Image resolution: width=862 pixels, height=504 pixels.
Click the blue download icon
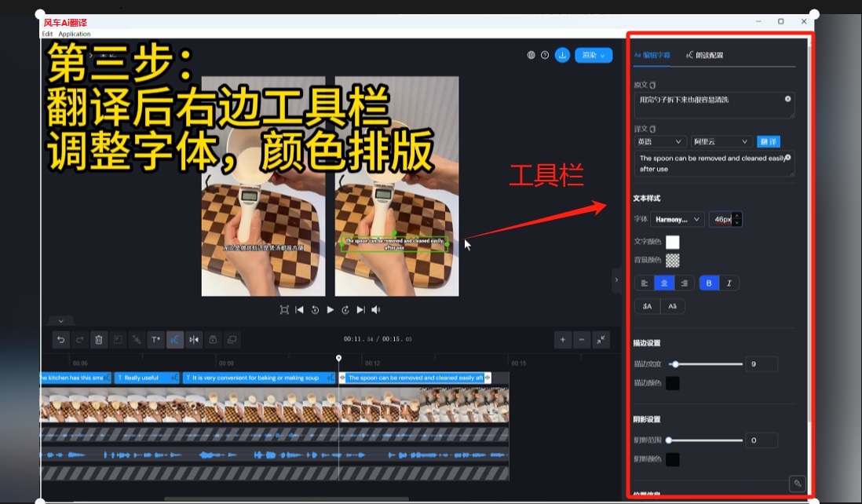coord(563,55)
